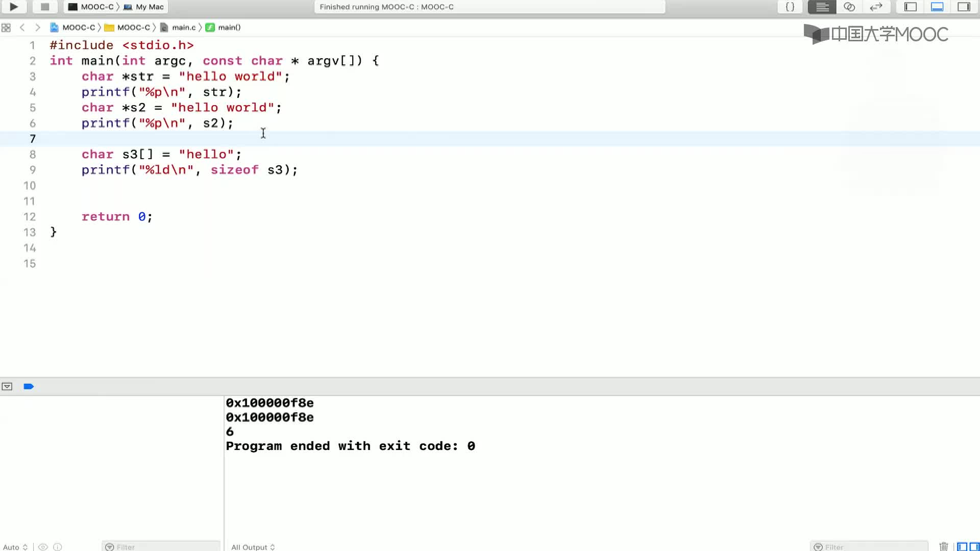Click the char *str declaration line

185,77
